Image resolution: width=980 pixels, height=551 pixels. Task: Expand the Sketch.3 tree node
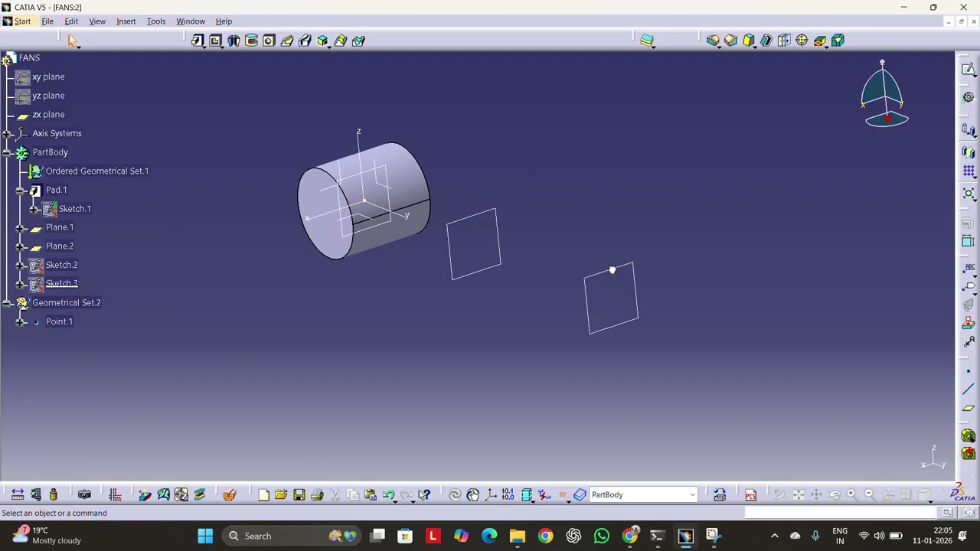20,284
